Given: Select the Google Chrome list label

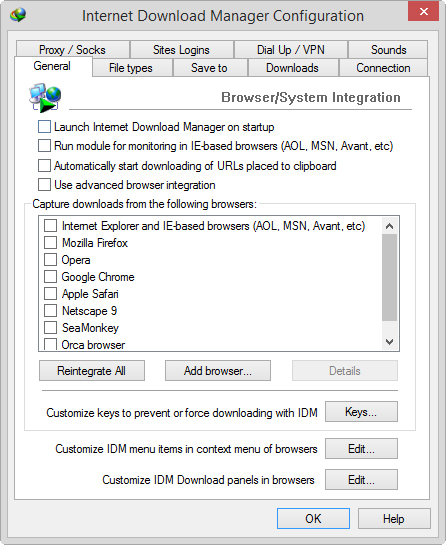Looking at the screenshot, I should [98, 277].
